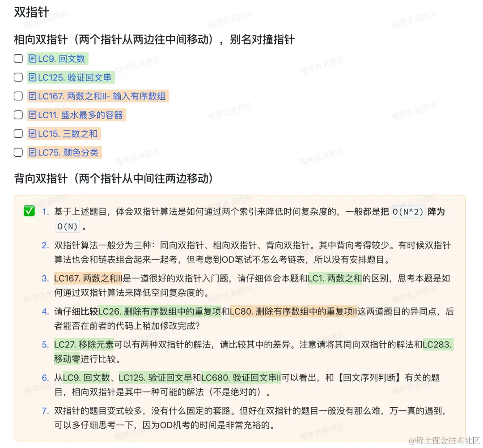Click the document icon beside LC9. 回文数
Screen dimensions: 483x448
coord(33,58)
